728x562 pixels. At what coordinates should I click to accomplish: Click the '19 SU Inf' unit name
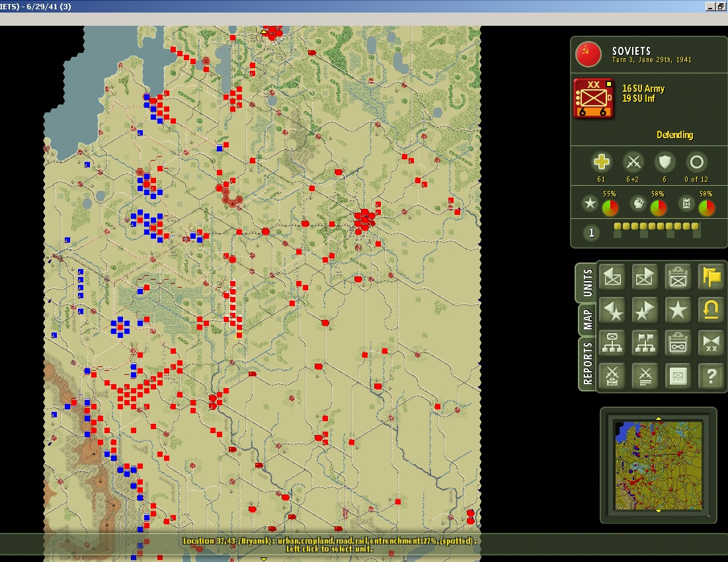(638, 99)
